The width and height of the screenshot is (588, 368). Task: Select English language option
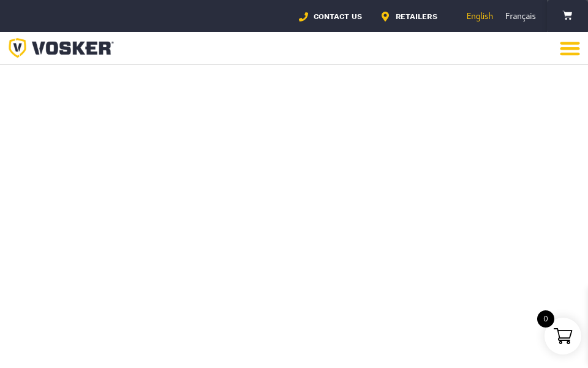point(480,17)
